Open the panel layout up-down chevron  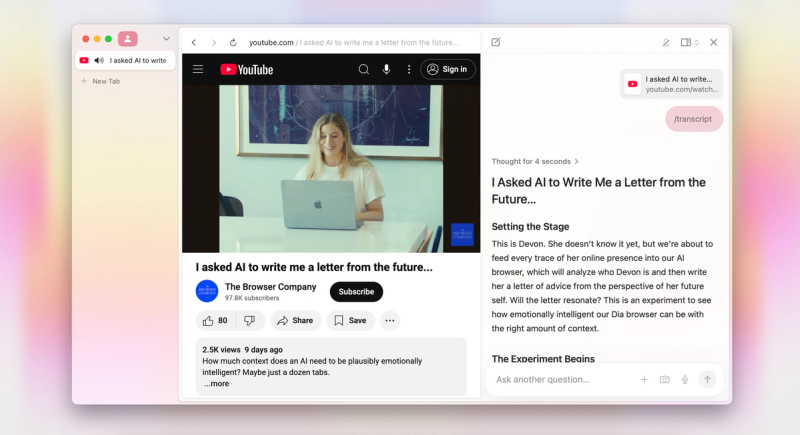point(697,42)
